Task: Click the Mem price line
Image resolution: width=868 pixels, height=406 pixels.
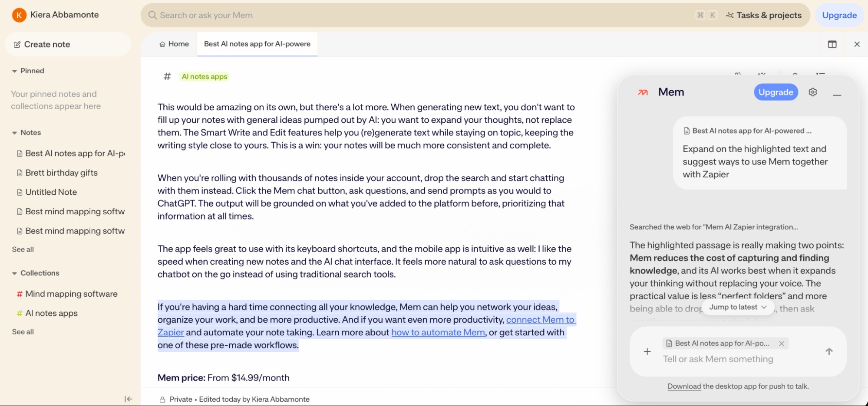Action: (x=224, y=378)
